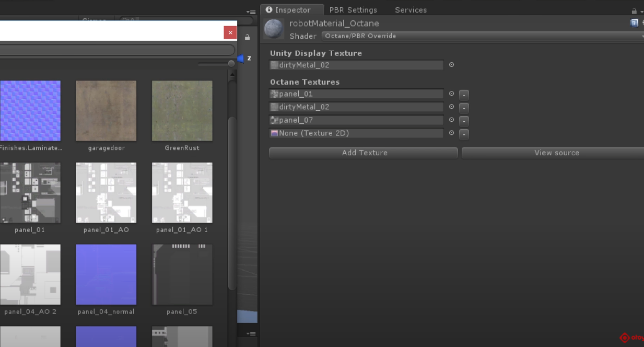The height and width of the screenshot is (347, 644).
Task: Click the robotMaterial_Octane material preview sphere
Action: click(x=274, y=29)
